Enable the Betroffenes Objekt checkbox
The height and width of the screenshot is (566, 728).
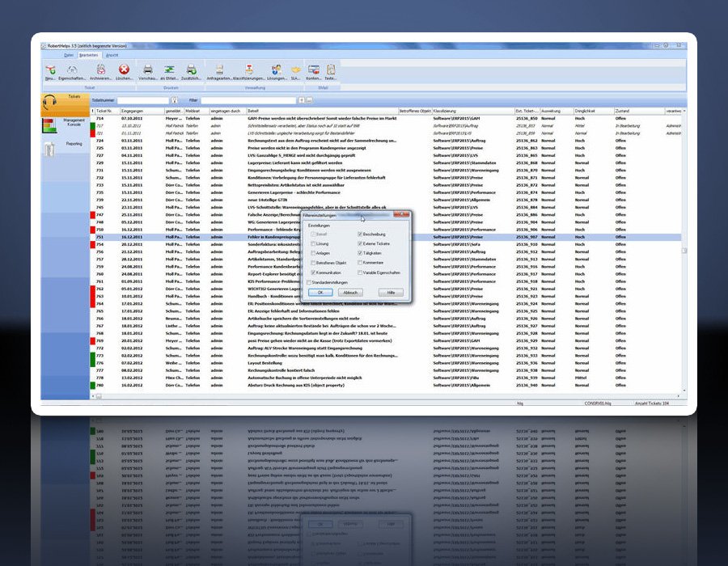pyautogui.click(x=313, y=263)
